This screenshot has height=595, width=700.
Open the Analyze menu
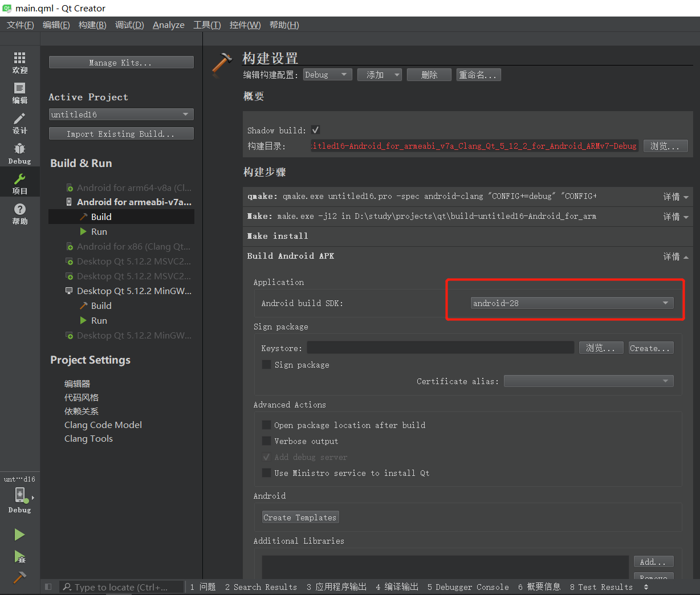pos(169,25)
